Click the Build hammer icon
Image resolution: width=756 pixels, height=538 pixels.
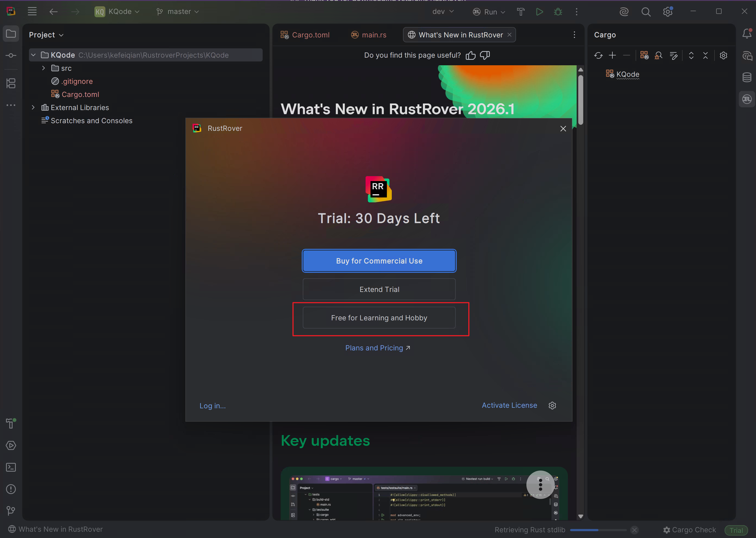pos(521,12)
